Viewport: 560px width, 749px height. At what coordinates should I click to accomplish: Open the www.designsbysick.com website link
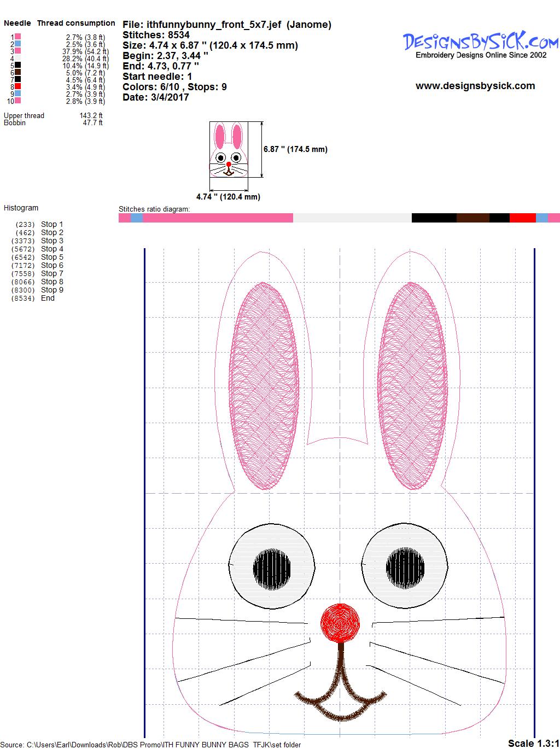coord(475,86)
